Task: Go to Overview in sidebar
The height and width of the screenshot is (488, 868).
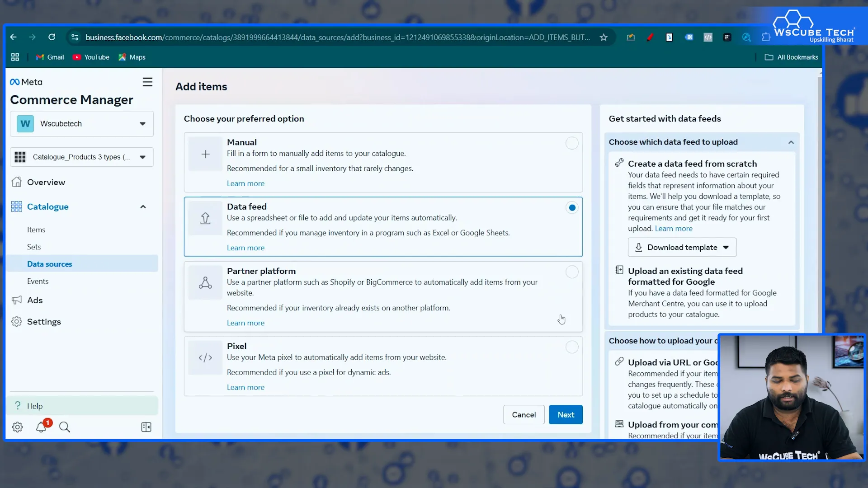Action: tap(46, 182)
